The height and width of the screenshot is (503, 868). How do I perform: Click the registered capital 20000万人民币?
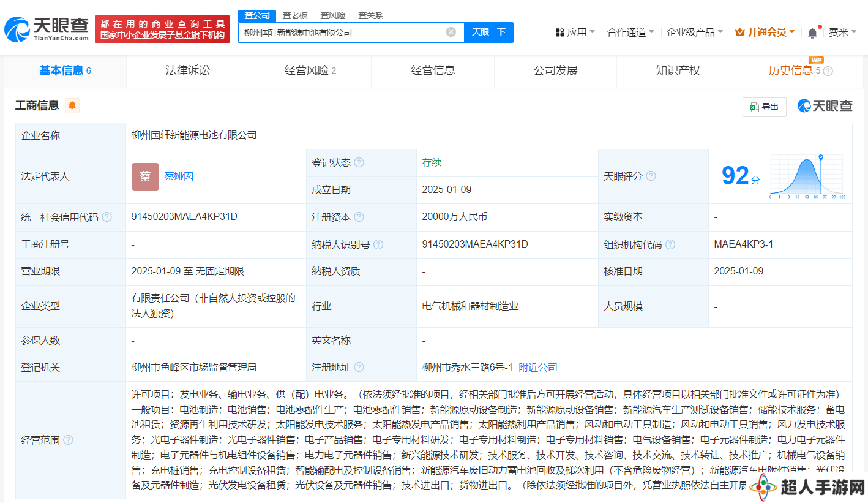455,217
